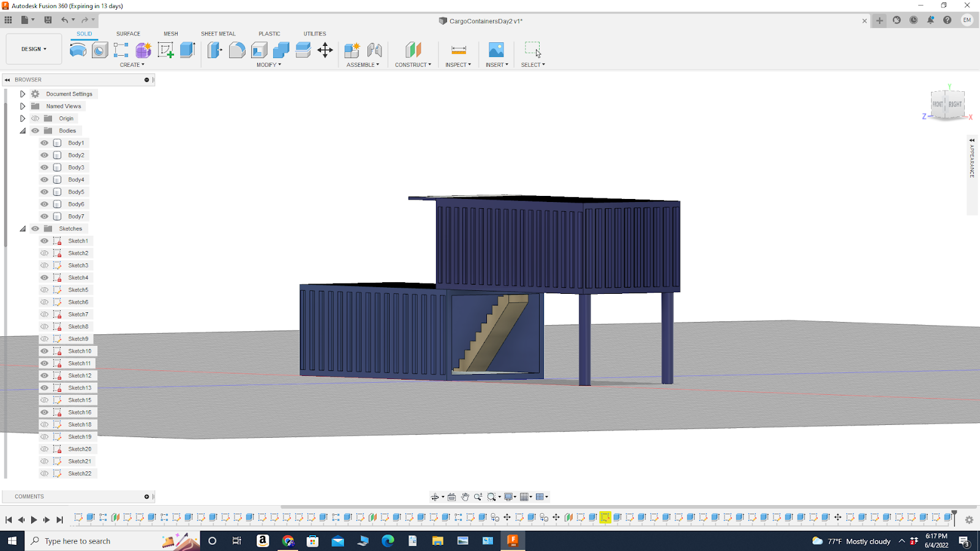Click the Orbit navigation tool

434,497
